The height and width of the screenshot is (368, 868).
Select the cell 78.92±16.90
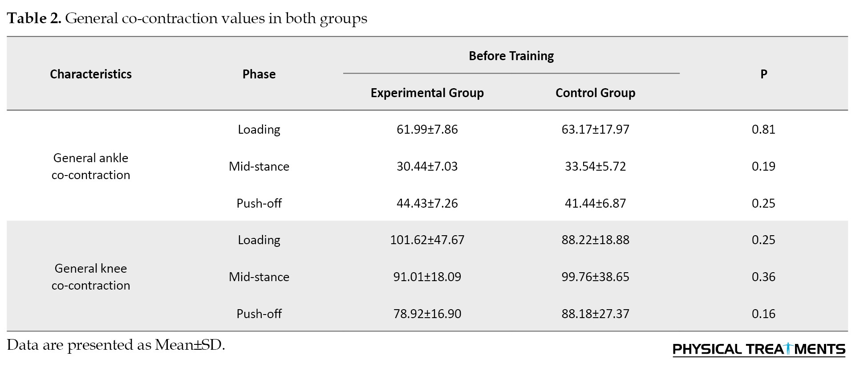[x=427, y=314]
